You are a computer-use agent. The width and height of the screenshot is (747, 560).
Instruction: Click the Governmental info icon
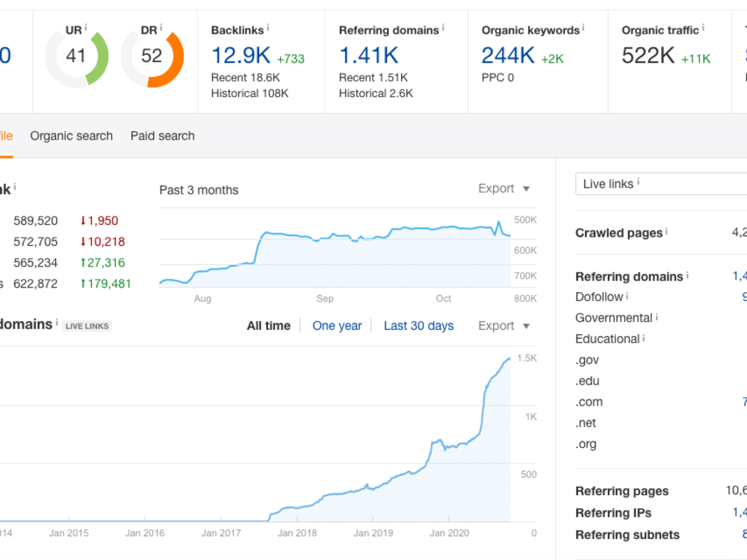coord(657,317)
